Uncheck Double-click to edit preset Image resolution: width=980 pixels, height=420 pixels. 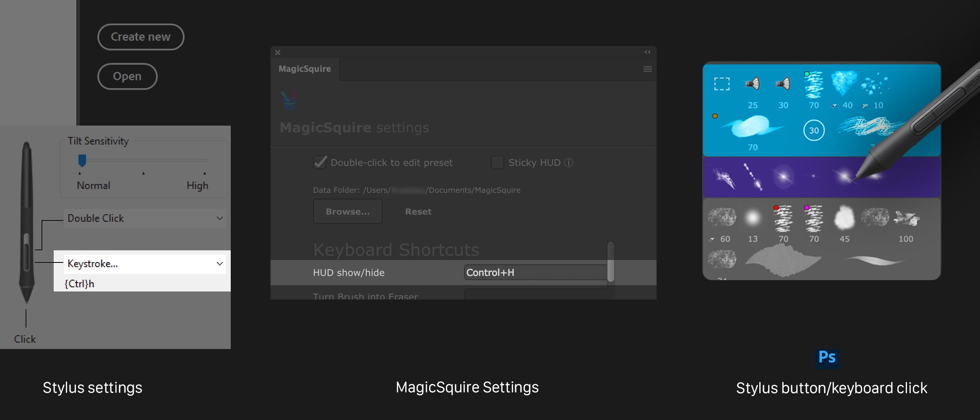point(320,162)
